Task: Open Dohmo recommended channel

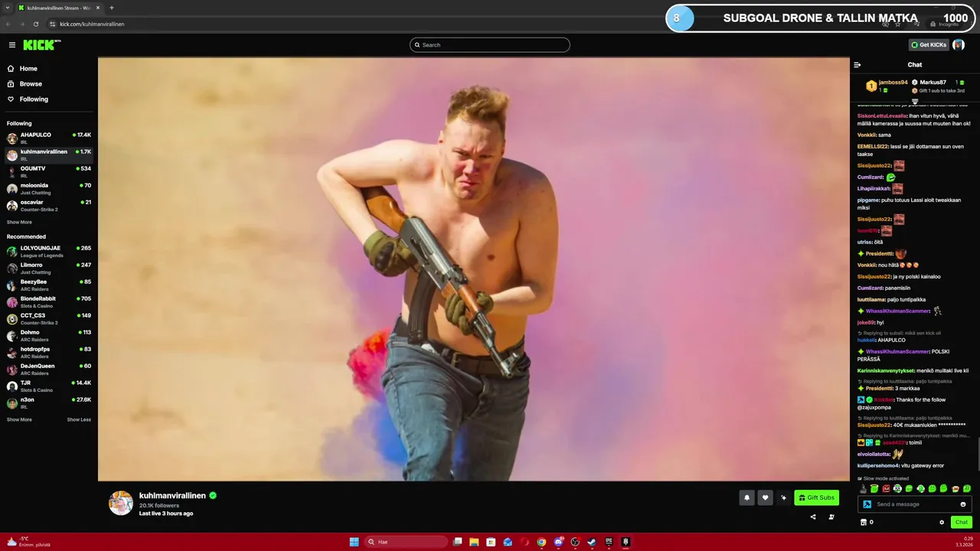Action: 49,335
